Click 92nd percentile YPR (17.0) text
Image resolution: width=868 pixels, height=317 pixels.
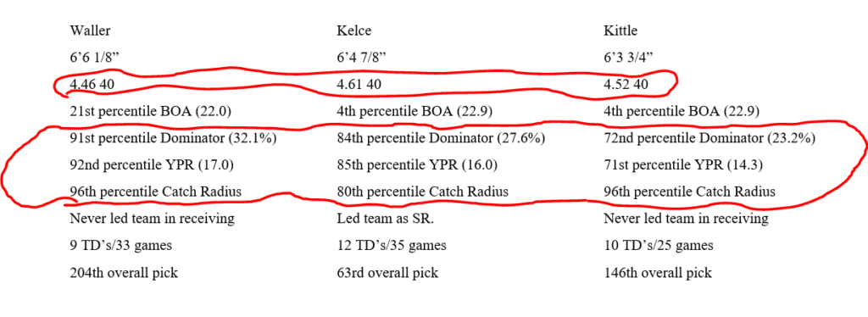pyautogui.click(x=149, y=165)
